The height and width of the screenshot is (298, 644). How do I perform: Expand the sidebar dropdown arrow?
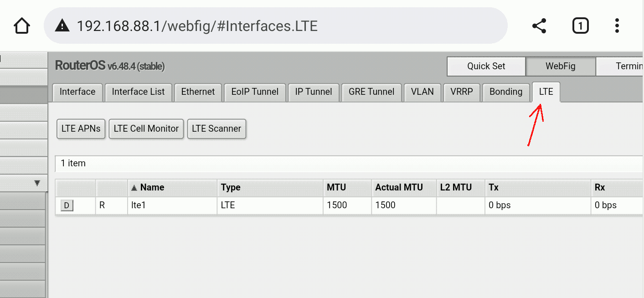[37, 183]
